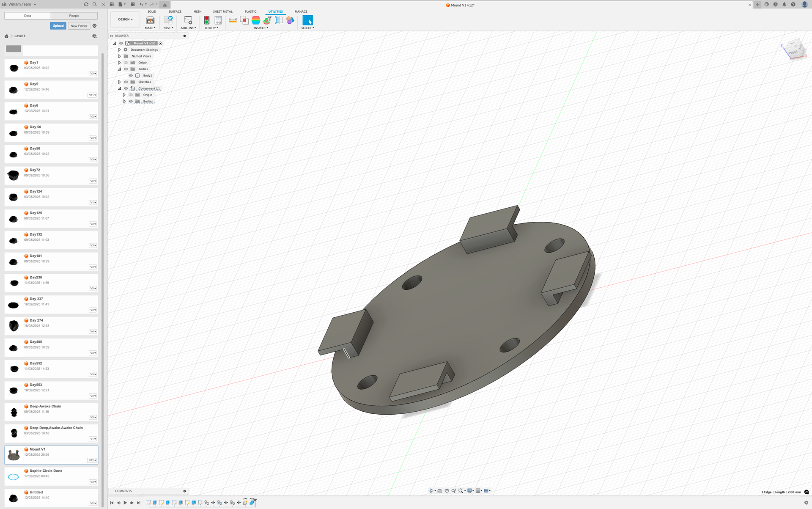Screen dimensions: 812x509
Task: Refresh the data panel
Action: (x=86, y=4)
